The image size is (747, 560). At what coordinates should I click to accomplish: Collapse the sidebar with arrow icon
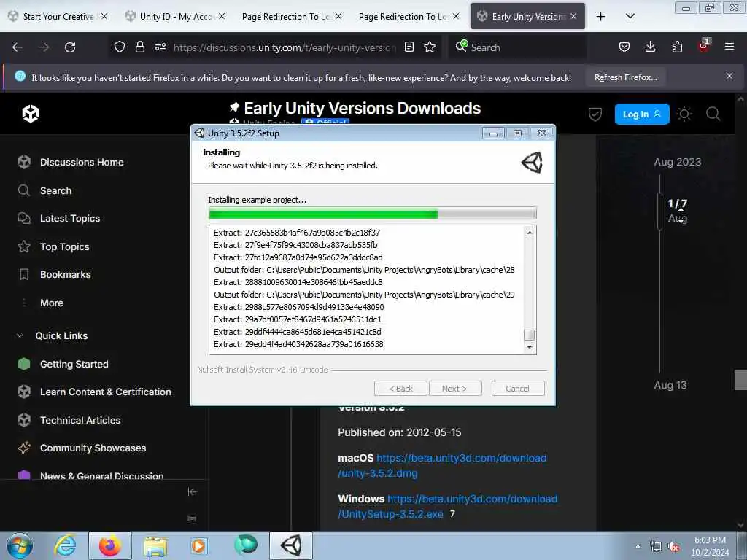192,492
